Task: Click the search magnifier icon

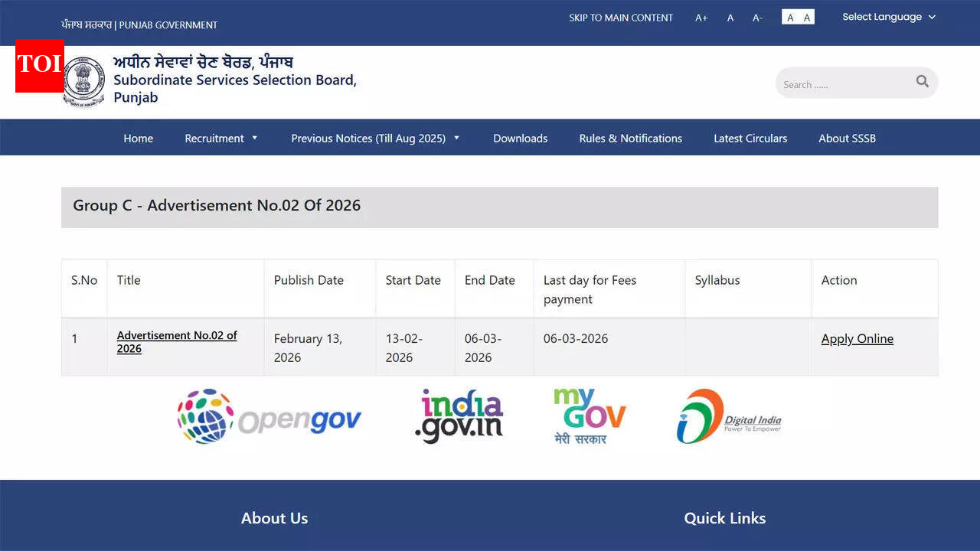Action: [x=922, y=82]
